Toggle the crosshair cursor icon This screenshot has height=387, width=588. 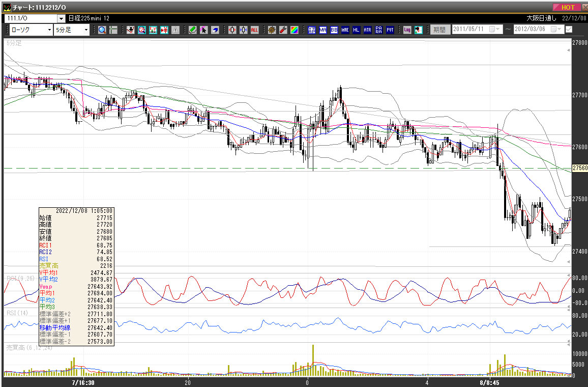coord(113,30)
